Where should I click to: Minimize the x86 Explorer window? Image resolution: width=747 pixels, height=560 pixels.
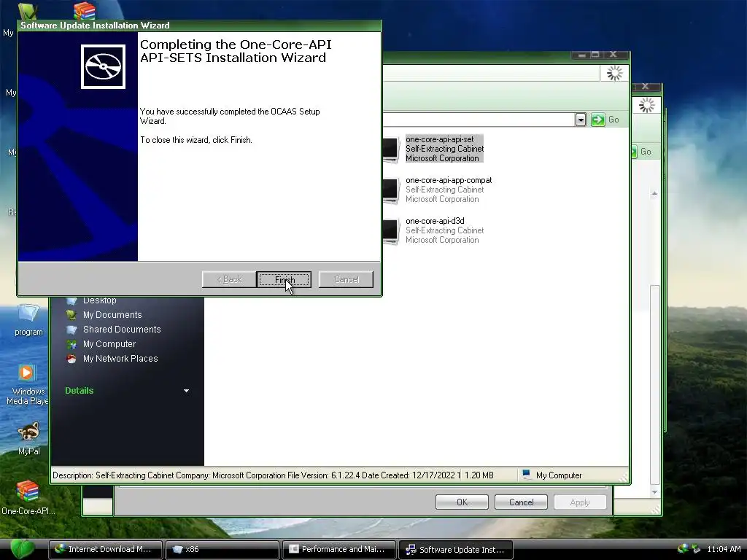581,55
